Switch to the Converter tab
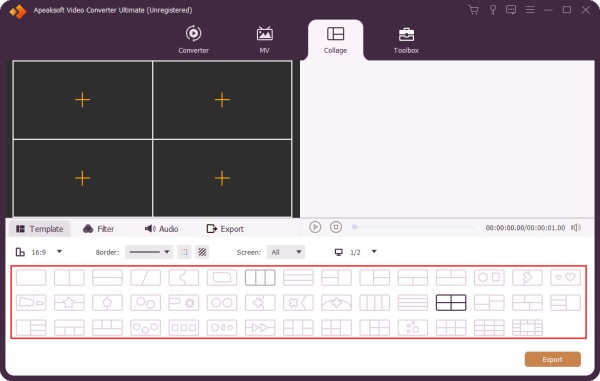Screen dimensions: 600x381 coord(194,39)
